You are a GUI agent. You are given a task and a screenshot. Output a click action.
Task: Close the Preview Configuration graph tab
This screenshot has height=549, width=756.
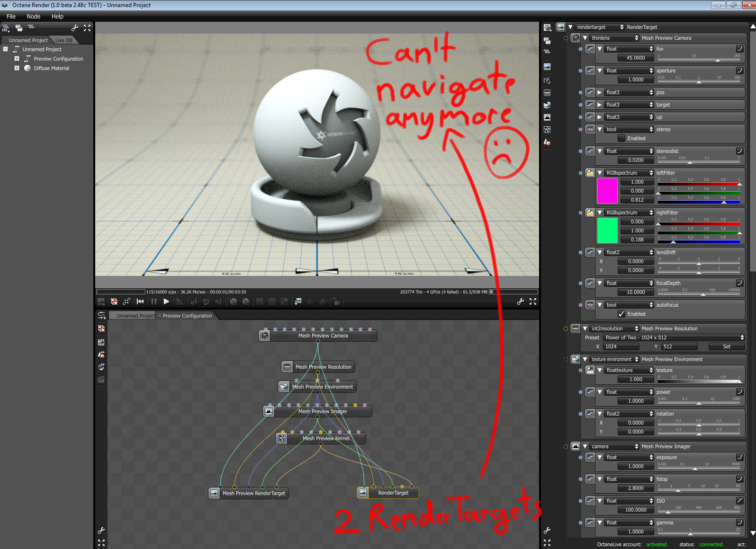[x=160, y=315]
